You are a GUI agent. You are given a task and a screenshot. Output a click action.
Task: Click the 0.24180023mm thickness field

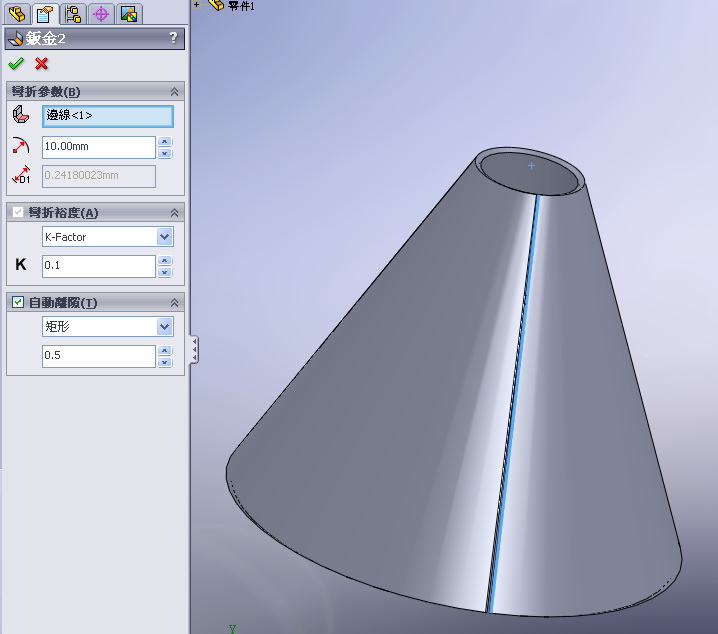click(99, 176)
